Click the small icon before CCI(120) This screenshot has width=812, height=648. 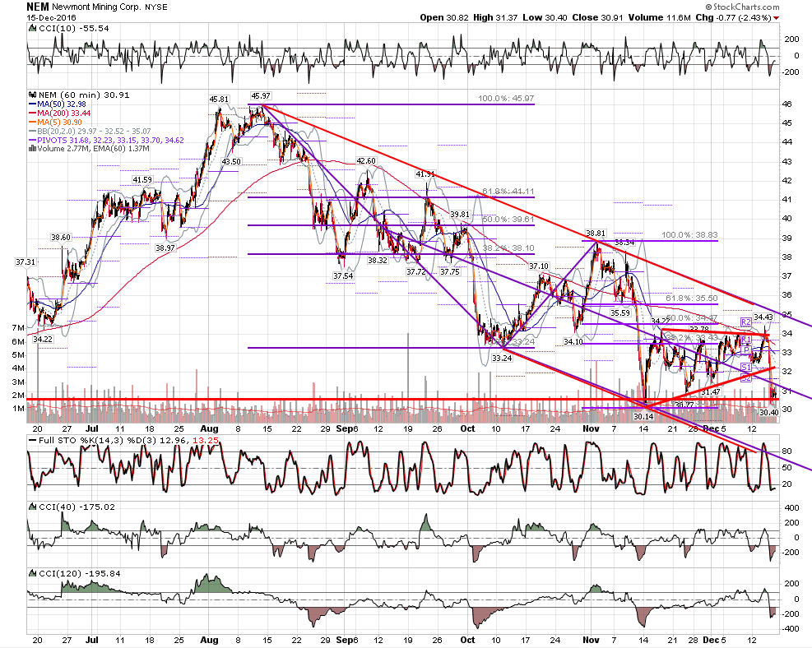(x=33, y=573)
